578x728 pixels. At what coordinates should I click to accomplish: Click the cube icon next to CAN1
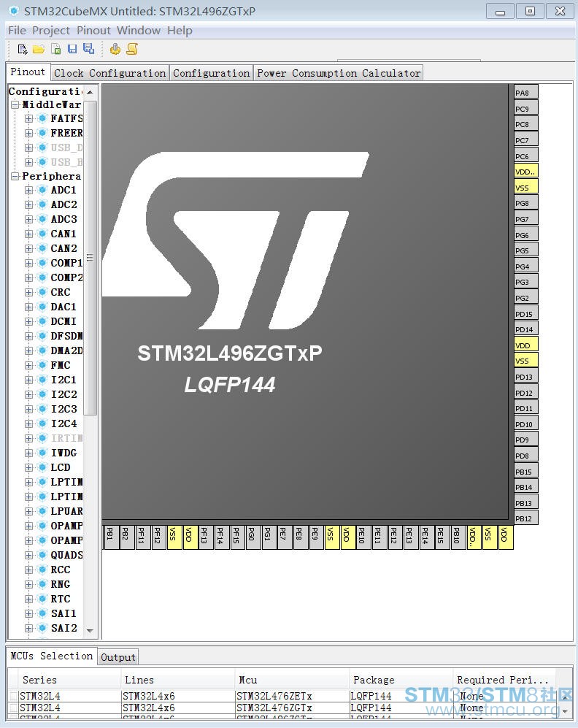point(42,234)
